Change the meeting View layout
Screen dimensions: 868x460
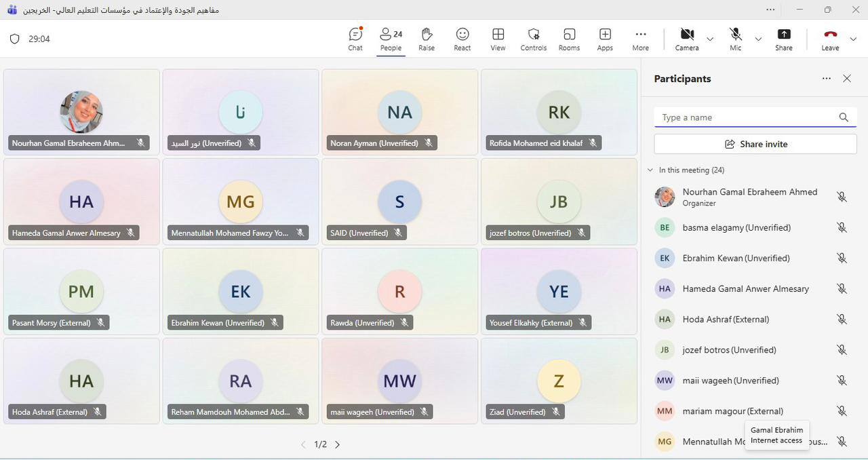[498, 39]
